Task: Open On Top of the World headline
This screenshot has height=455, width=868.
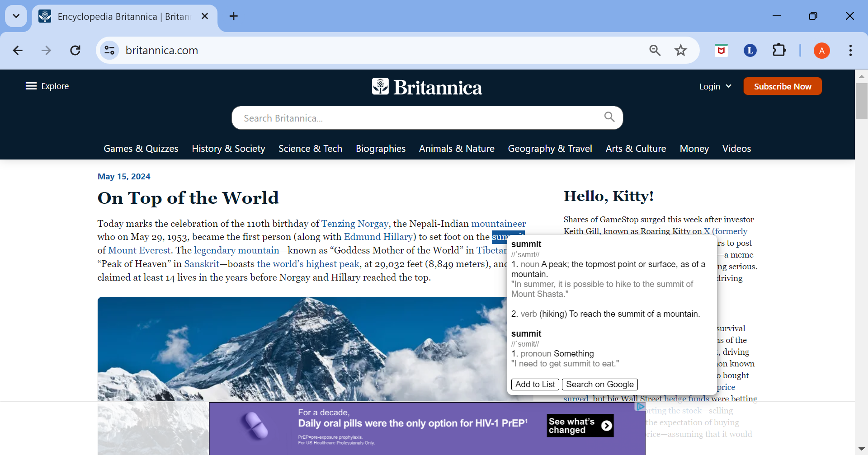Action: 188,198
